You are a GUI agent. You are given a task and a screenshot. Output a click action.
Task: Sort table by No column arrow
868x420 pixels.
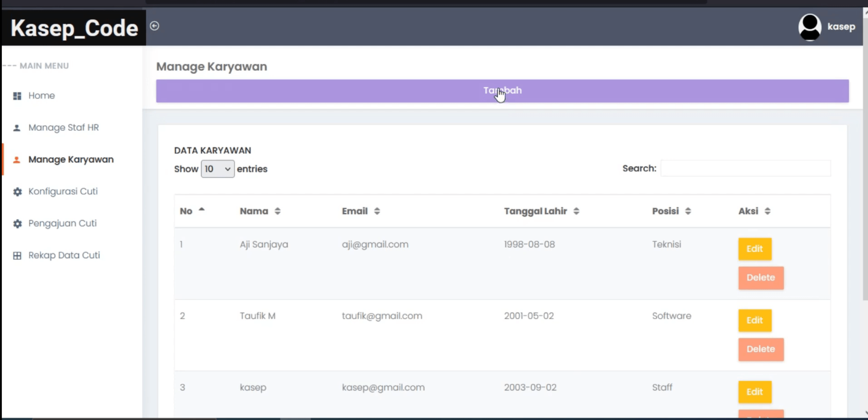[201, 210]
